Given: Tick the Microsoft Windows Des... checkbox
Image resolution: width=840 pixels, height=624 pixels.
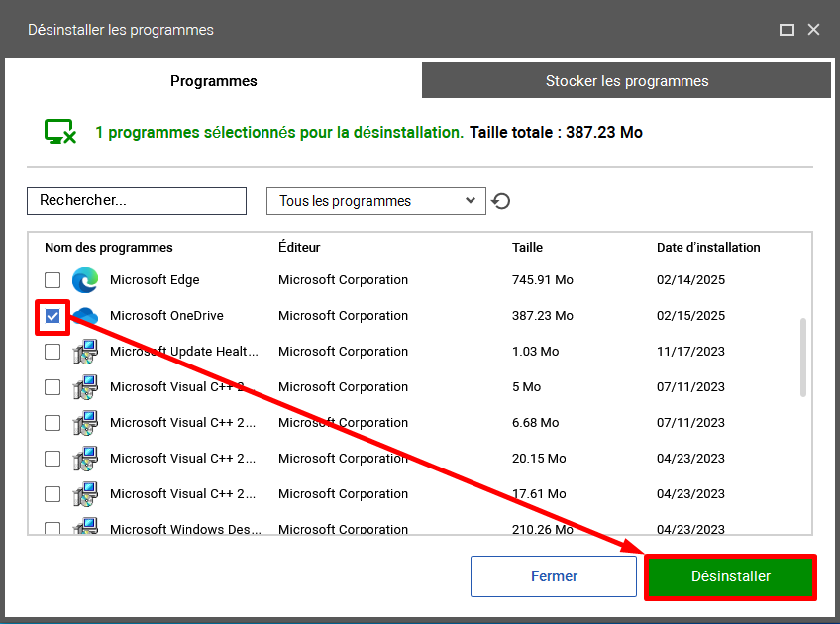Looking at the screenshot, I should 52,529.
